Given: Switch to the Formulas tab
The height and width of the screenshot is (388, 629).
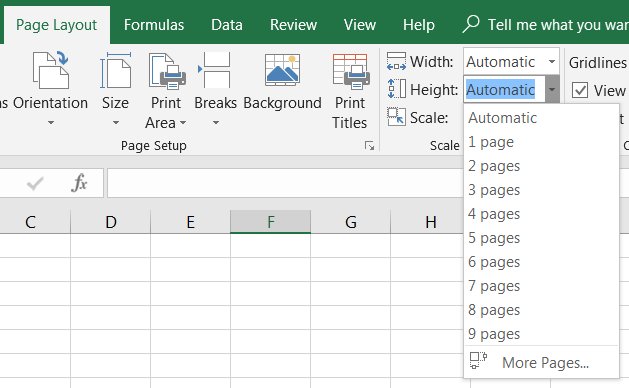Looking at the screenshot, I should tap(154, 25).
